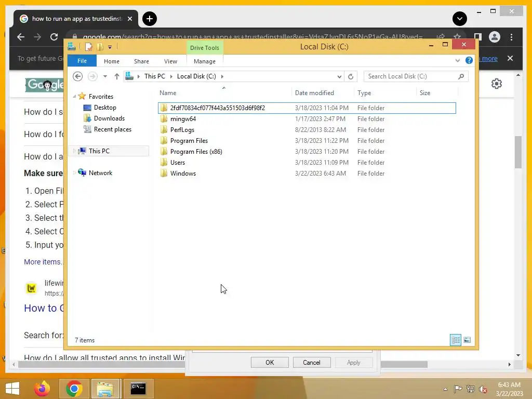Switch to large icons view layout icon
The width and height of the screenshot is (532, 399).
(x=467, y=340)
